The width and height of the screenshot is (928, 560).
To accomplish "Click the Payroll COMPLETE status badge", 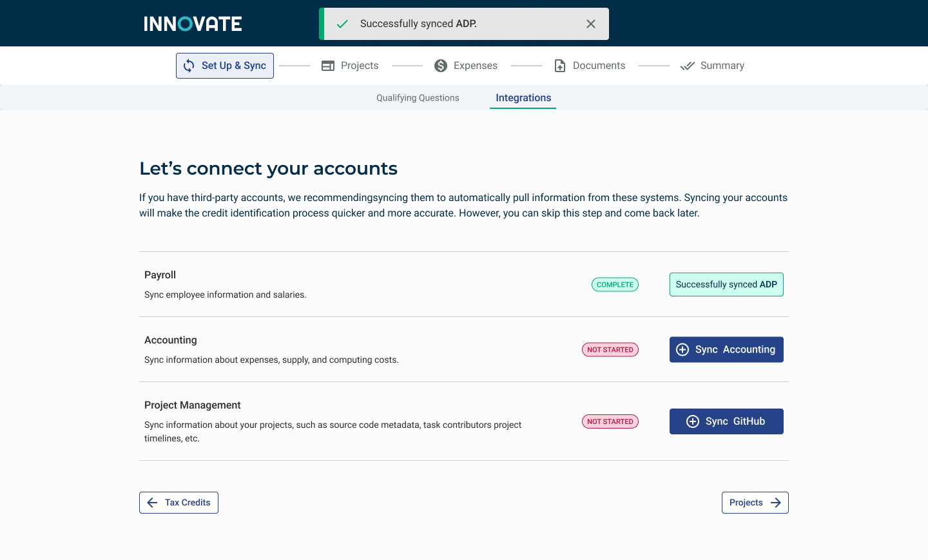I will coord(615,284).
